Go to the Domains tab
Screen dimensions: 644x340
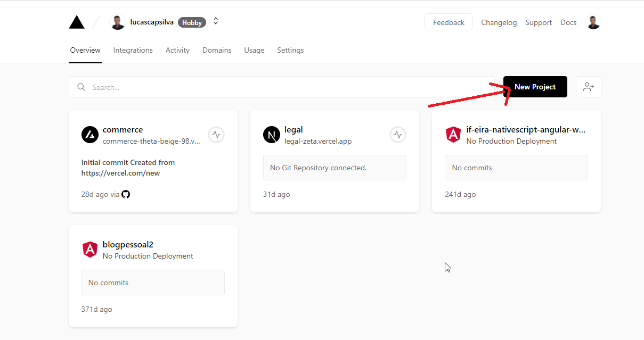point(217,50)
